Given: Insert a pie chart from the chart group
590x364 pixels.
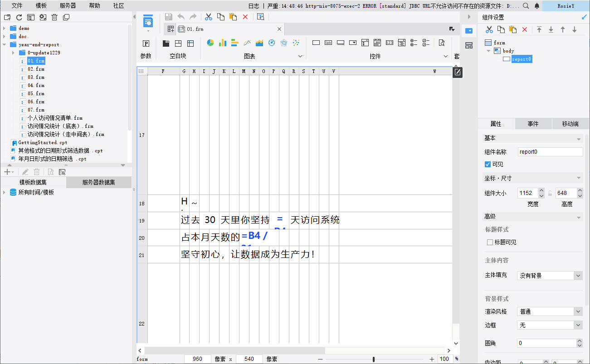Looking at the screenshot, I should (x=210, y=43).
